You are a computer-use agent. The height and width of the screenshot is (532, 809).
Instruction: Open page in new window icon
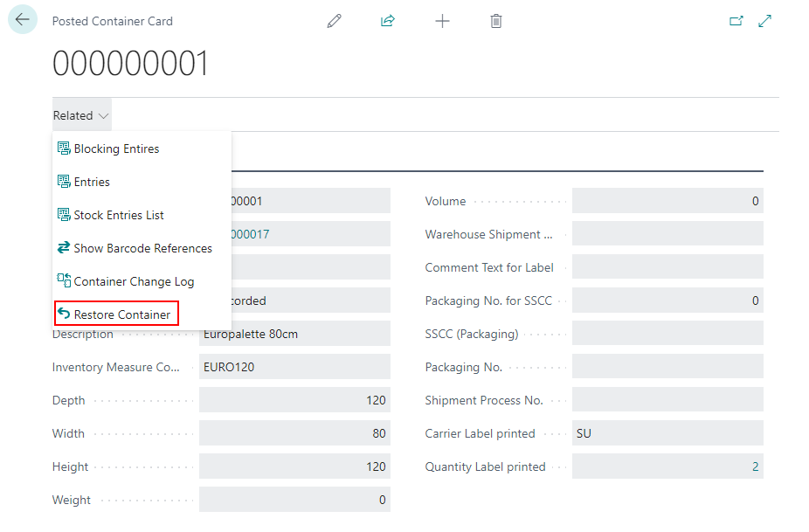(736, 21)
